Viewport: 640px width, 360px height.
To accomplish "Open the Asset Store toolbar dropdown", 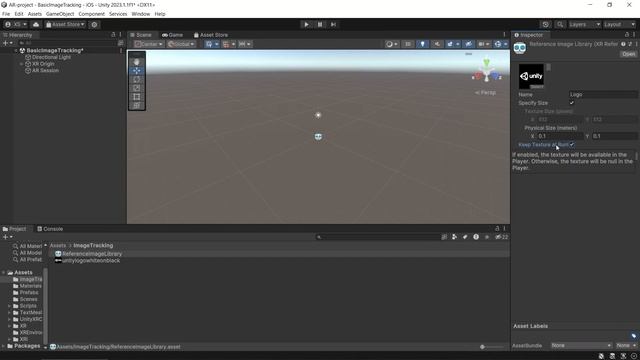I will [65, 24].
